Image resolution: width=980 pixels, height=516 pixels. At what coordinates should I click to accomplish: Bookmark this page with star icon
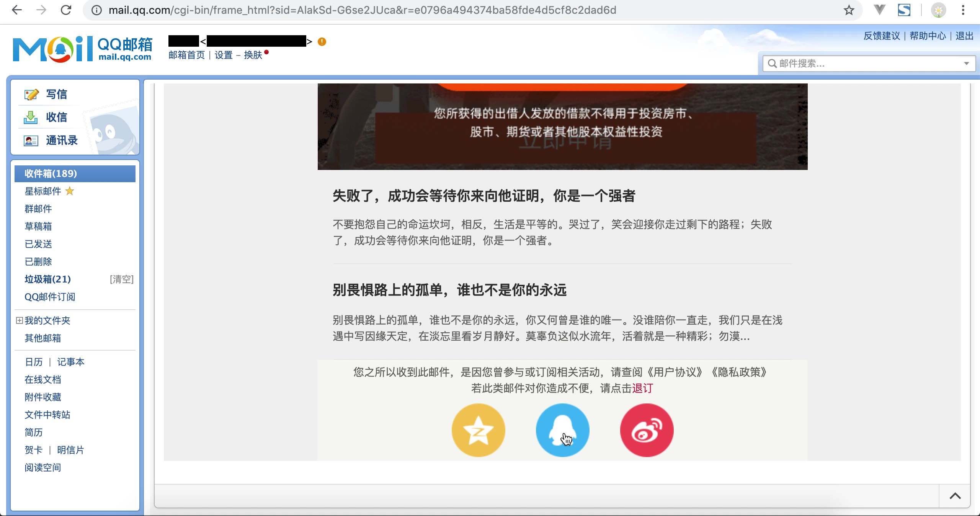tap(849, 10)
